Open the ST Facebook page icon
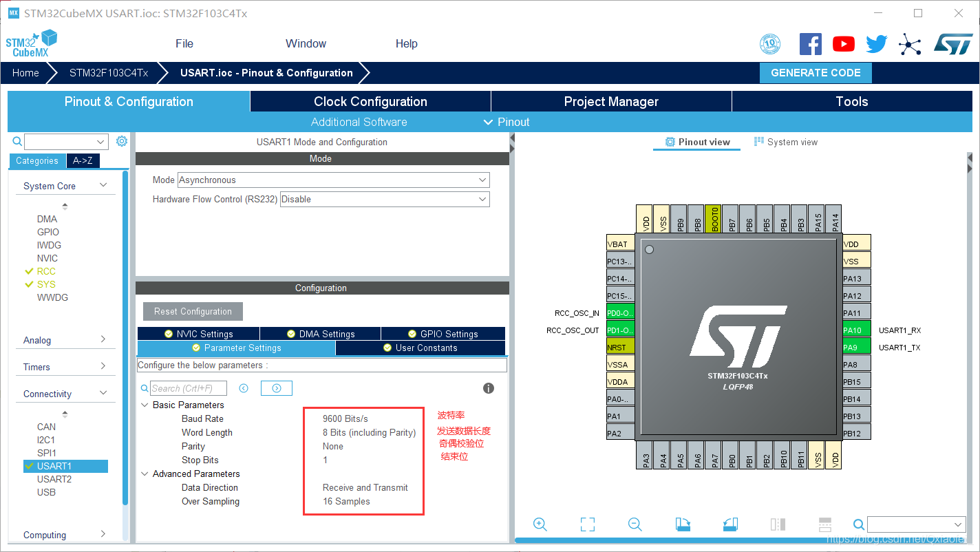 pyautogui.click(x=811, y=44)
